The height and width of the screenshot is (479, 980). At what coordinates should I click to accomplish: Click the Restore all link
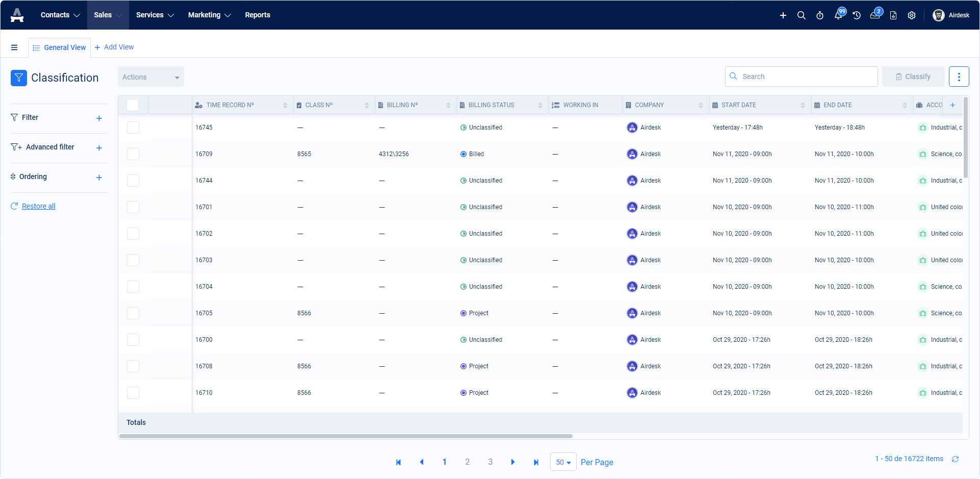pos(39,206)
